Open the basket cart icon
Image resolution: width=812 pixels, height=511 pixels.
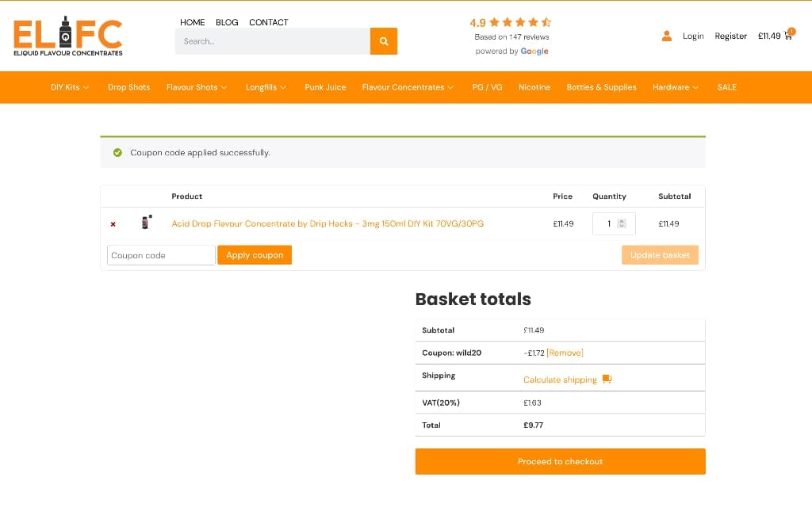point(789,35)
